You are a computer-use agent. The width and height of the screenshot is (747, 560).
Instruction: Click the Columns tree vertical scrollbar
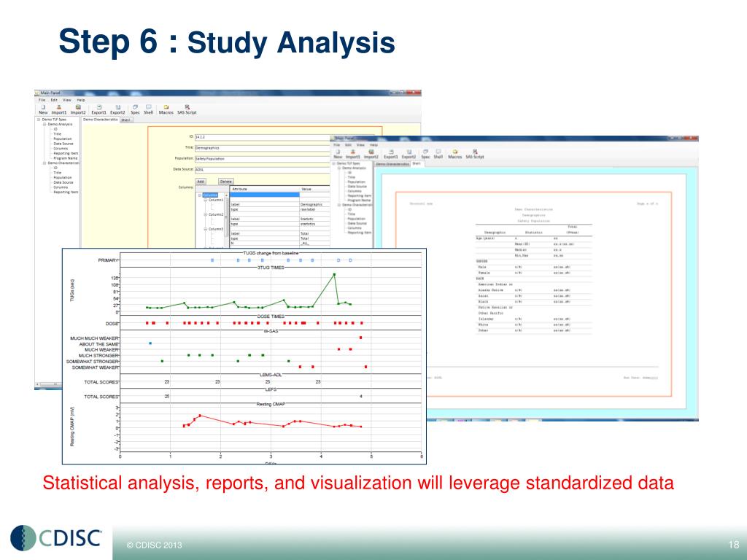pyautogui.click(x=227, y=219)
